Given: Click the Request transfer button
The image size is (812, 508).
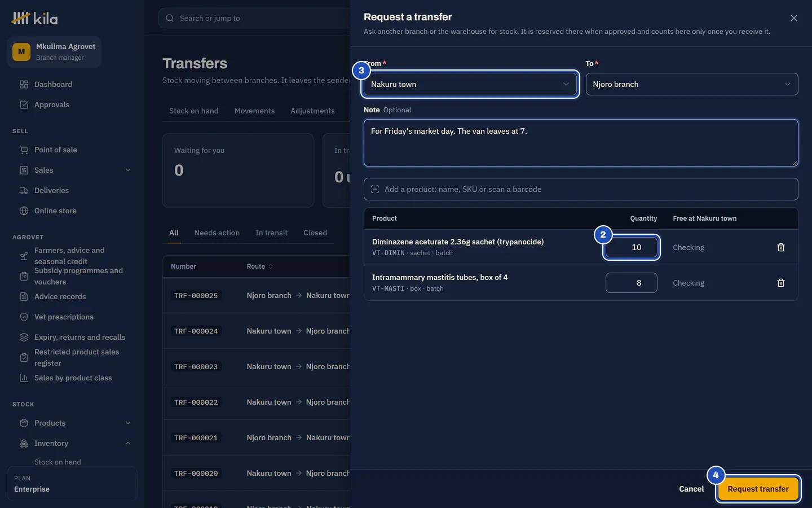Looking at the screenshot, I should point(758,489).
